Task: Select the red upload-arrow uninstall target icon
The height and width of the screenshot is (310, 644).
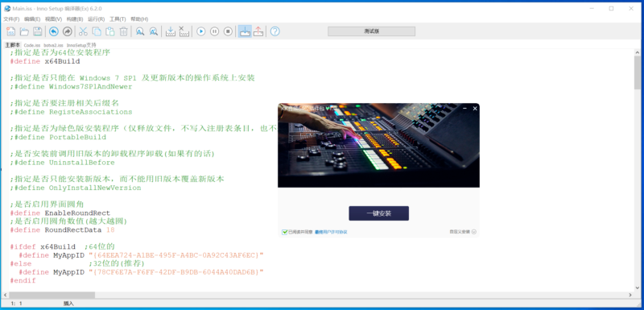Action: 258,31
